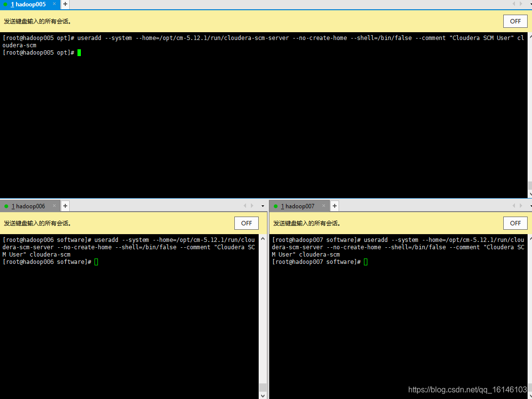Screen dimensions: 532x399
Task: Click the broadcast message in hadoop005 pane
Action: pos(38,21)
